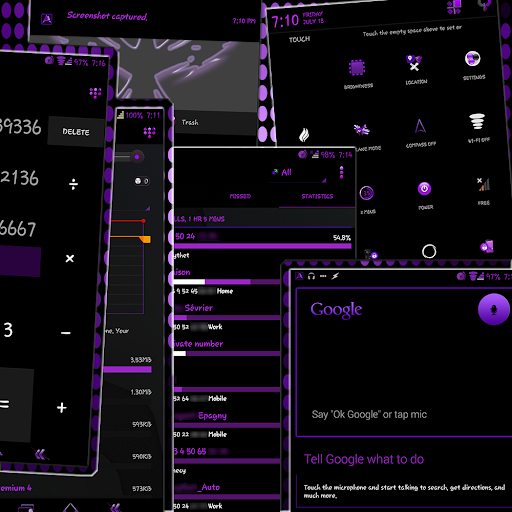Open the overflow menu in call log

click(x=341, y=172)
